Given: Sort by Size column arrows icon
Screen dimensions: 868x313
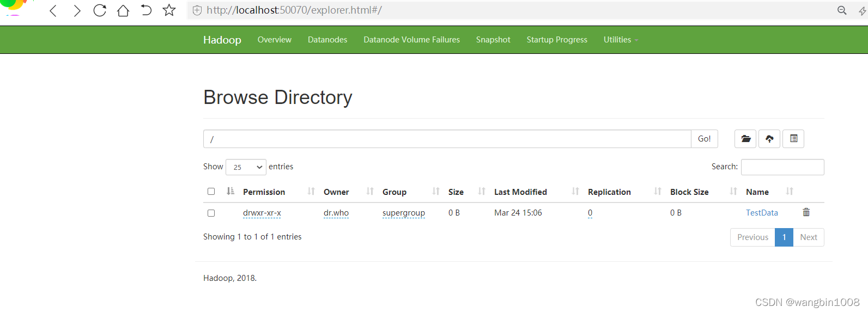Looking at the screenshot, I should click(x=482, y=191).
